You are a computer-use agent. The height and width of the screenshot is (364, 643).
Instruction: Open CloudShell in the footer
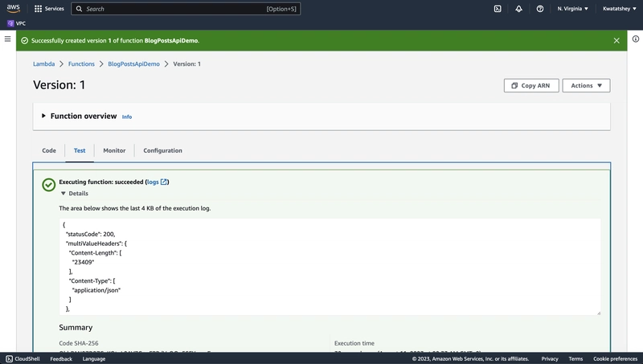click(x=23, y=358)
